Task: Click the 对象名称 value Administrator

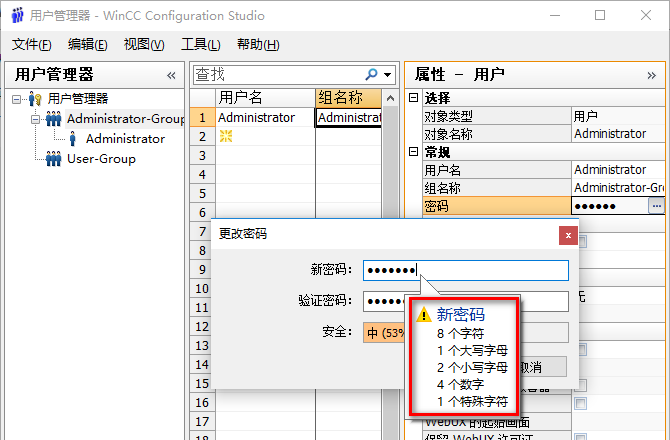Action: tap(618, 134)
